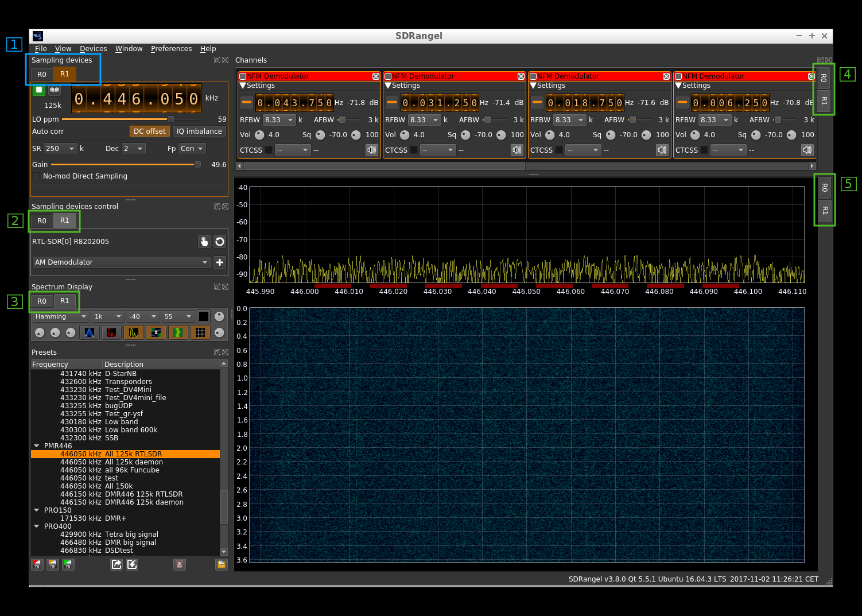This screenshot has height=616, width=862.
Task: Open the SR sample rate dropdown
Action: (61, 149)
